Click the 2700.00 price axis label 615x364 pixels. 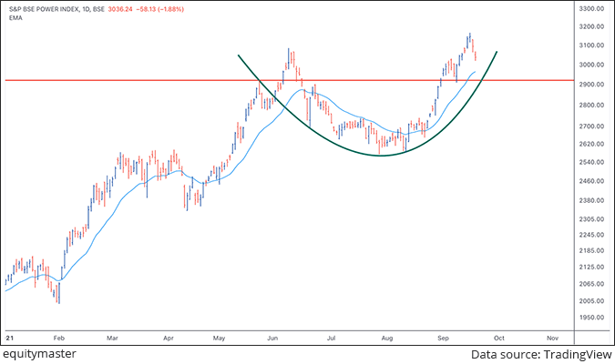[x=591, y=126]
